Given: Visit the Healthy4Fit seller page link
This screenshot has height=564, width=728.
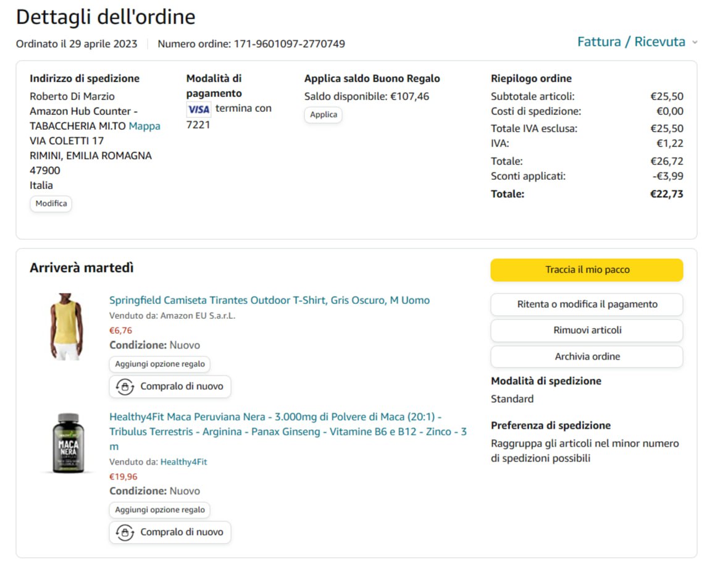Looking at the screenshot, I should tap(183, 462).
